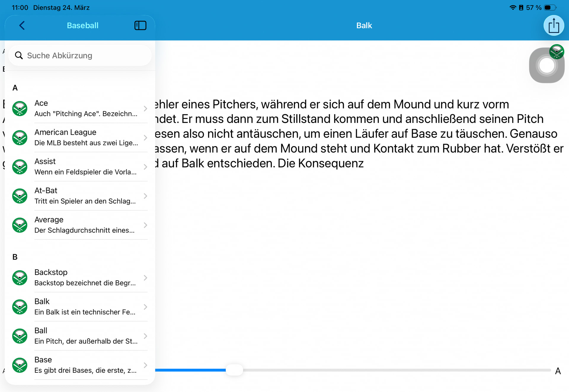
Task: Tap the share button top right
Action: pyautogui.click(x=553, y=26)
